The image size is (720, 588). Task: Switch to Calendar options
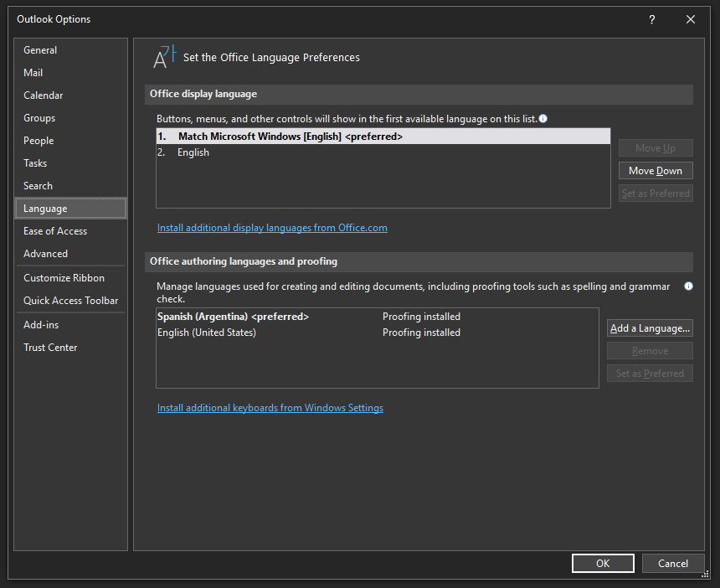pos(70,95)
